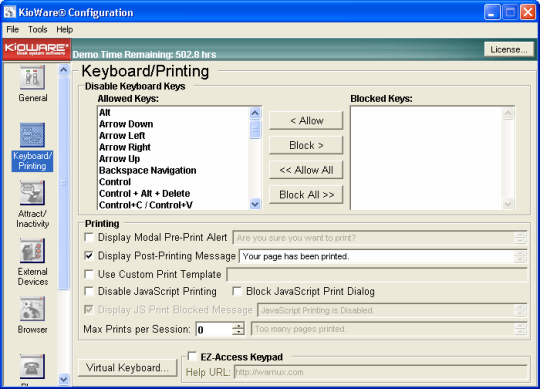Enable Use Custom Print Template
Screen dimensions: 540x389
[x=89, y=274]
